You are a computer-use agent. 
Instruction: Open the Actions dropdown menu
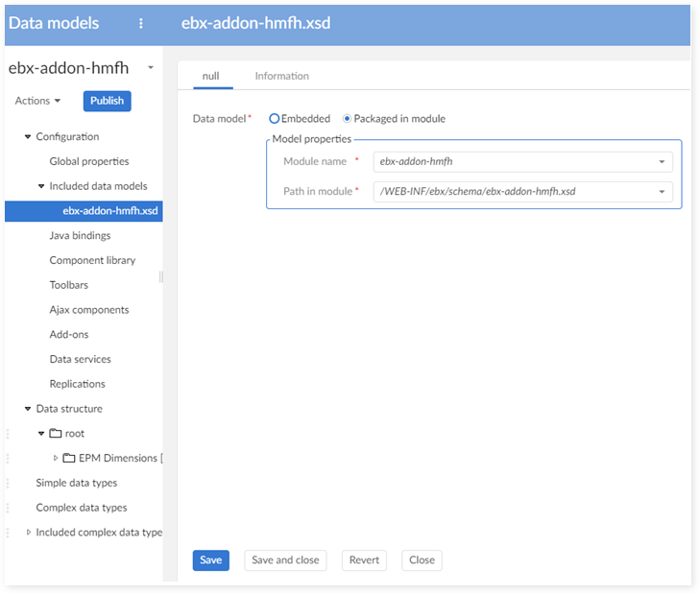point(38,101)
